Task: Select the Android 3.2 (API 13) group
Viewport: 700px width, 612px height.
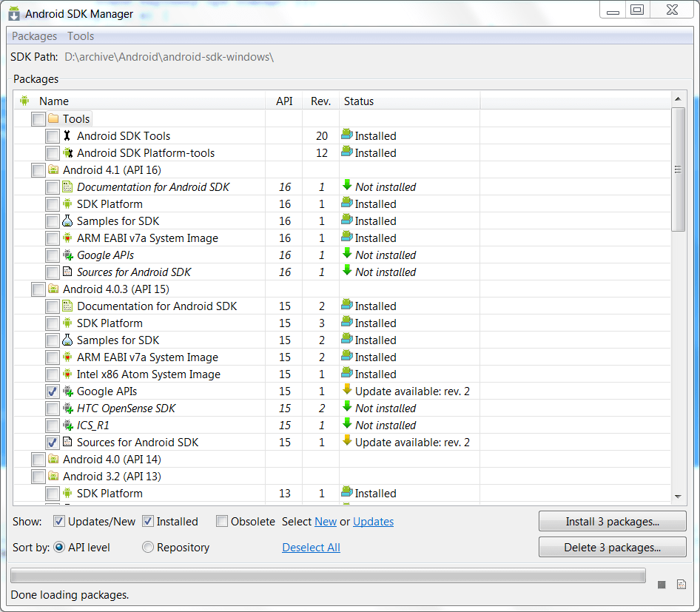Action: point(112,477)
